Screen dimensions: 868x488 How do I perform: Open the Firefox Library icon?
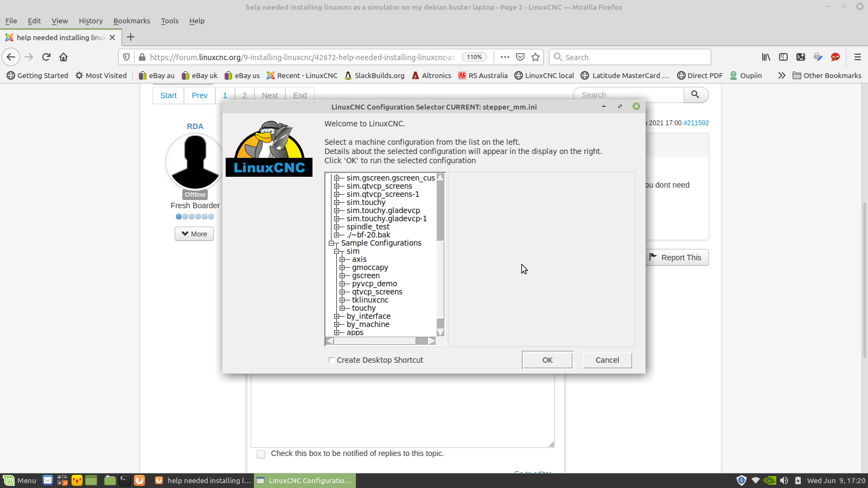[x=766, y=57]
